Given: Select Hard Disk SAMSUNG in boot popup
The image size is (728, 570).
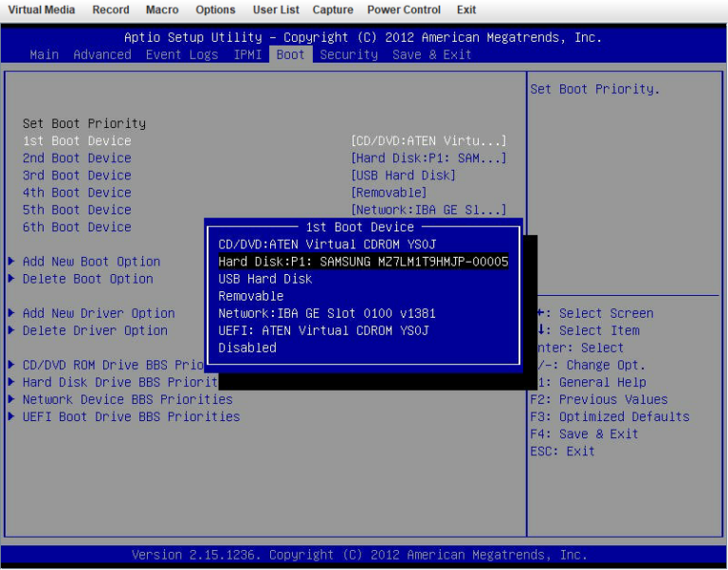Looking at the screenshot, I should [363, 262].
